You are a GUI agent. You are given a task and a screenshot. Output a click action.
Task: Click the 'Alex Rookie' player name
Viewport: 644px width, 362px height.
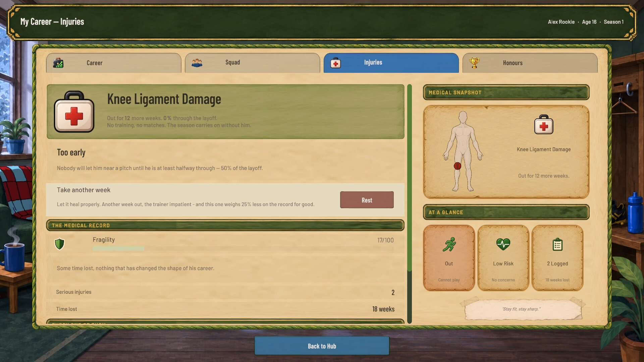tap(561, 22)
